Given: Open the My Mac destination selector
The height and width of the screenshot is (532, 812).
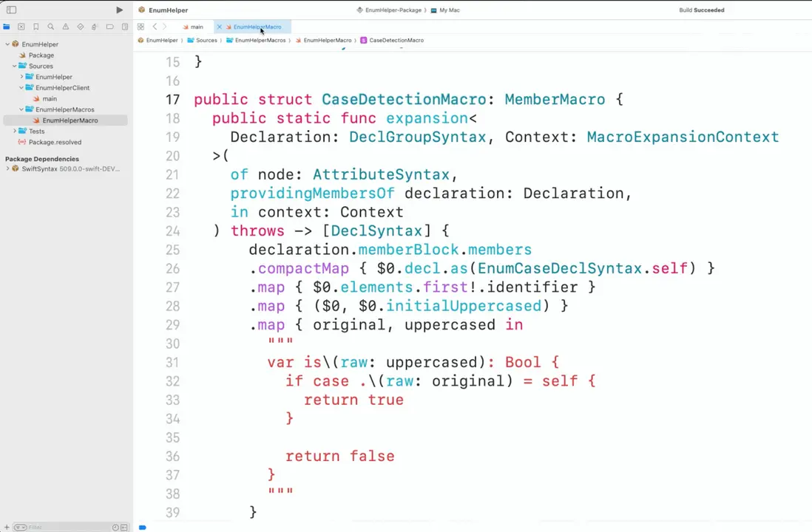Looking at the screenshot, I should pos(445,10).
